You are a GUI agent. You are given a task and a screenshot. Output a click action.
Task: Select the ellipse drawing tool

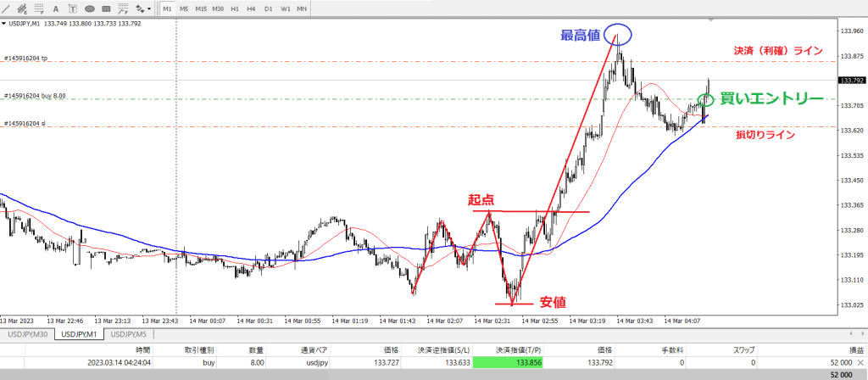click(x=90, y=8)
